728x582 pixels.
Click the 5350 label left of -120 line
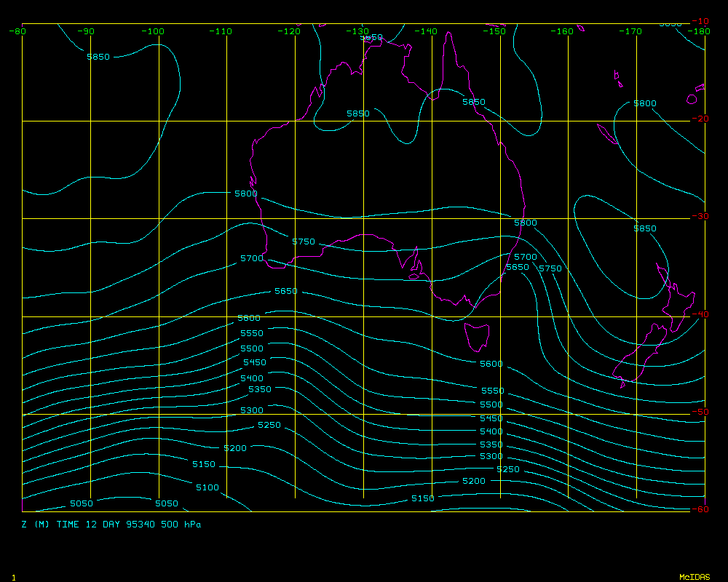[x=259, y=390]
